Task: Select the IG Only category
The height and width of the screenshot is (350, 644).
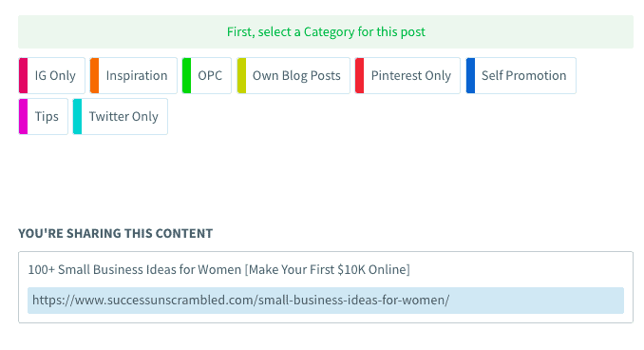Action: tap(51, 76)
